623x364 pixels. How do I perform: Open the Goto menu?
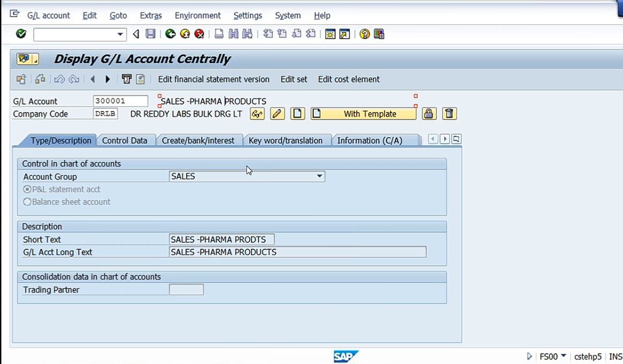[118, 16]
